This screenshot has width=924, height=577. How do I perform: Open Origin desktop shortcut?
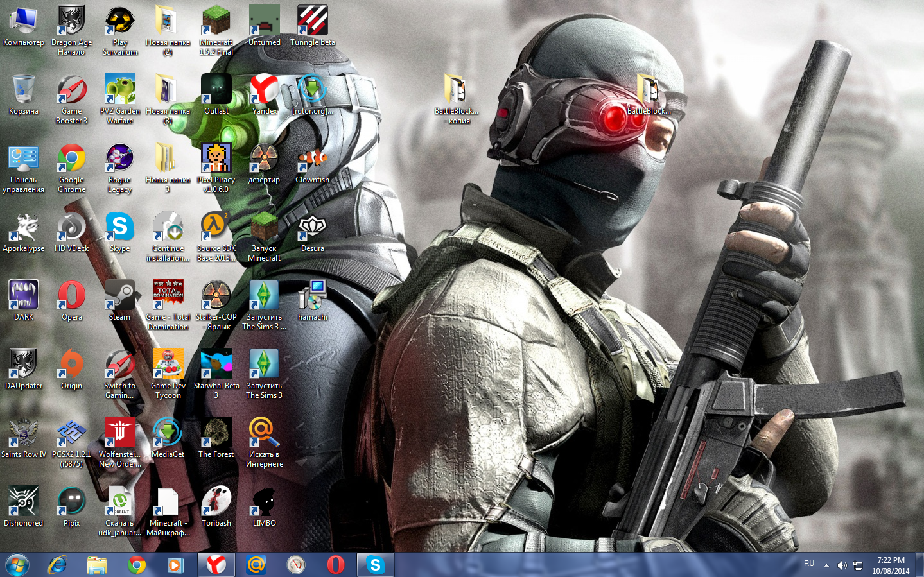pos(71,369)
